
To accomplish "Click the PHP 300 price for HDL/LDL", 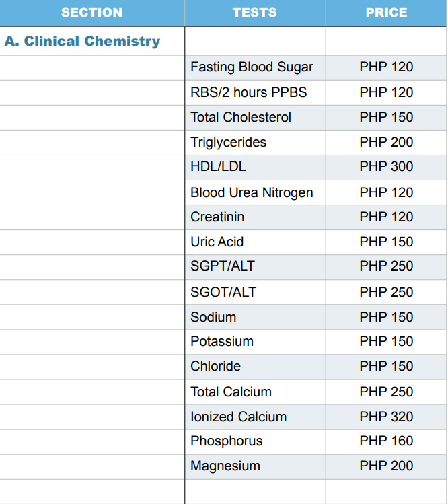I will click(x=386, y=167).
